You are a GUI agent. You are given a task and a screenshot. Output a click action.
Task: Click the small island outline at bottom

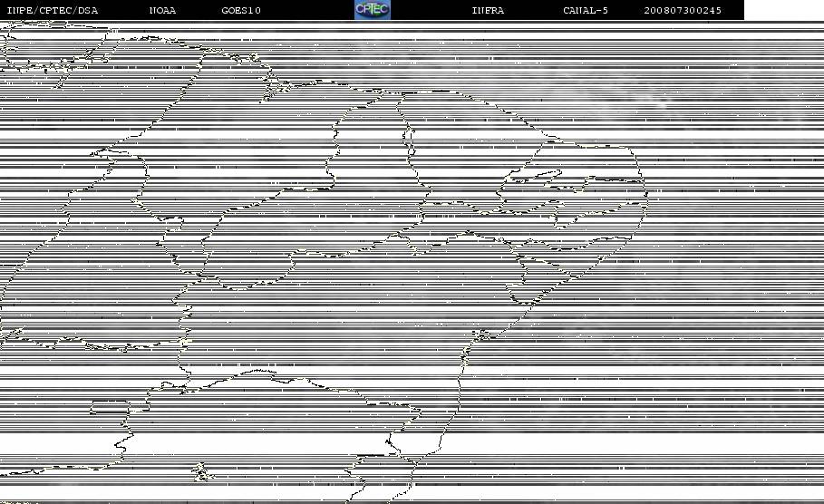coord(201,472)
